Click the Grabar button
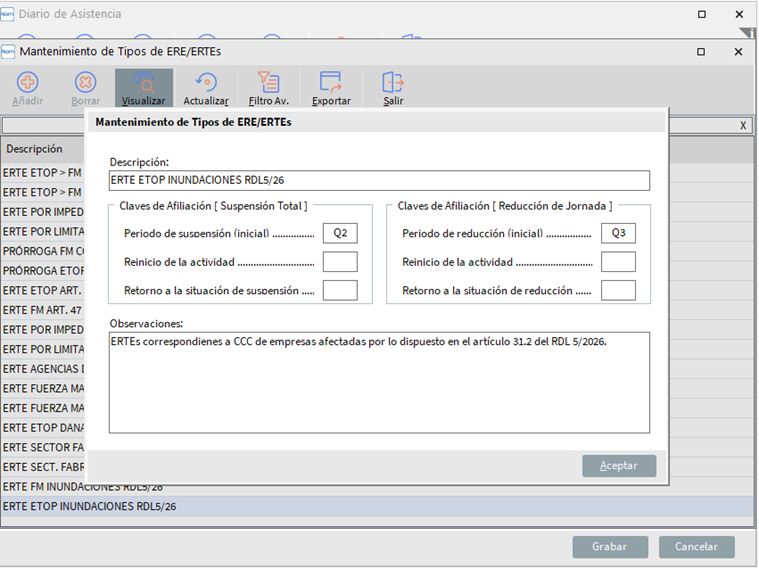This screenshot has height=569, width=759. tap(609, 547)
